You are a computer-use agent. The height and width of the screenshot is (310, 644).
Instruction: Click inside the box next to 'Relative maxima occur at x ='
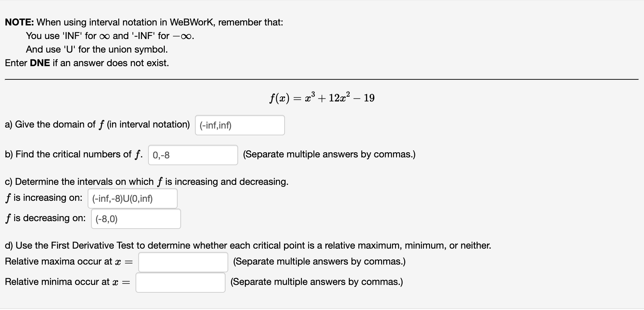183,262
